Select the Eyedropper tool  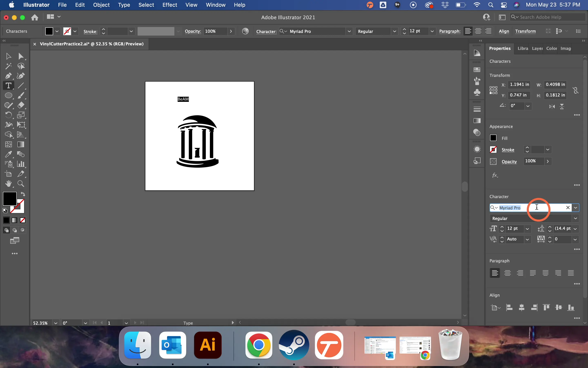[x=8, y=154]
